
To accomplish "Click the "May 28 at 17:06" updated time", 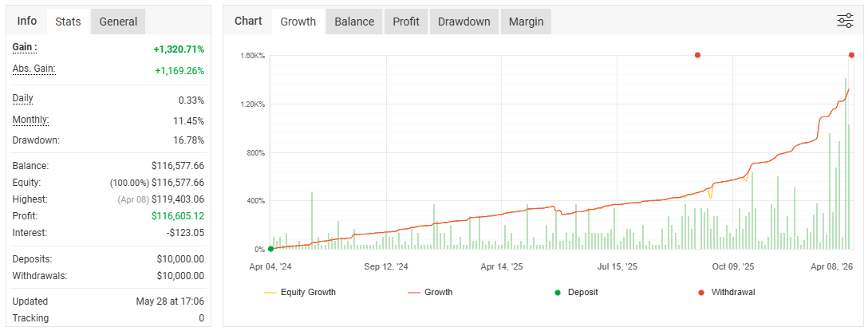I will (x=170, y=301).
